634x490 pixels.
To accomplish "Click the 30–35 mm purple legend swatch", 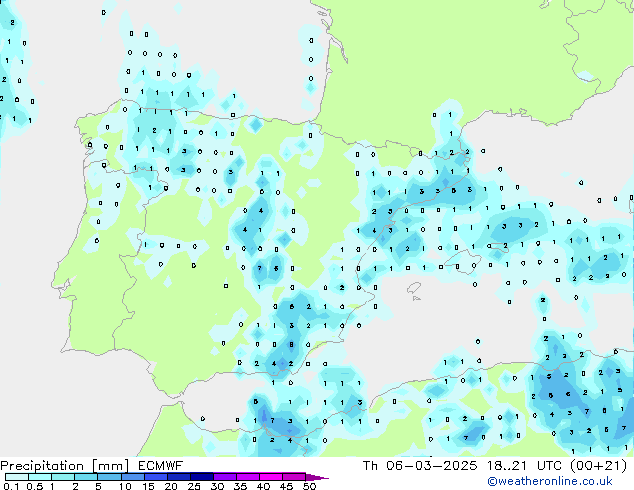I will point(225,477).
